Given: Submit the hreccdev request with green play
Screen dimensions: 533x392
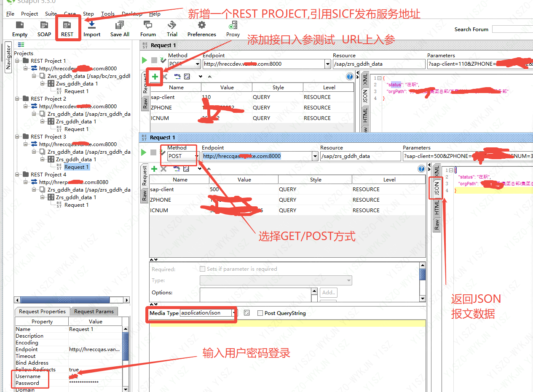Looking at the screenshot, I should click(145, 61).
